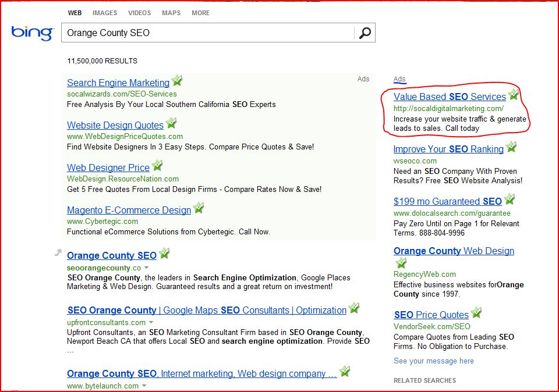Open the Search Engine Marketing ad link
559x392 pixels.
[118, 83]
